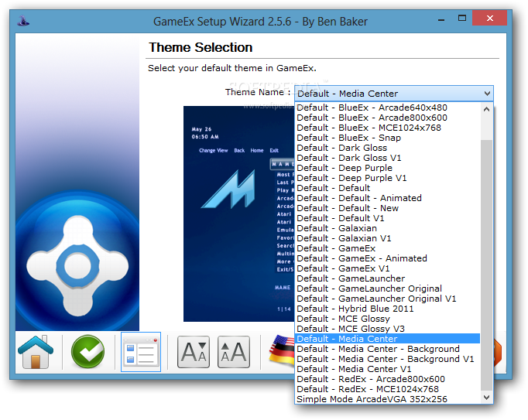Select Default - Media Center - Background
Image resolution: width=528 pixels, height=420 pixels.
point(387,349)
